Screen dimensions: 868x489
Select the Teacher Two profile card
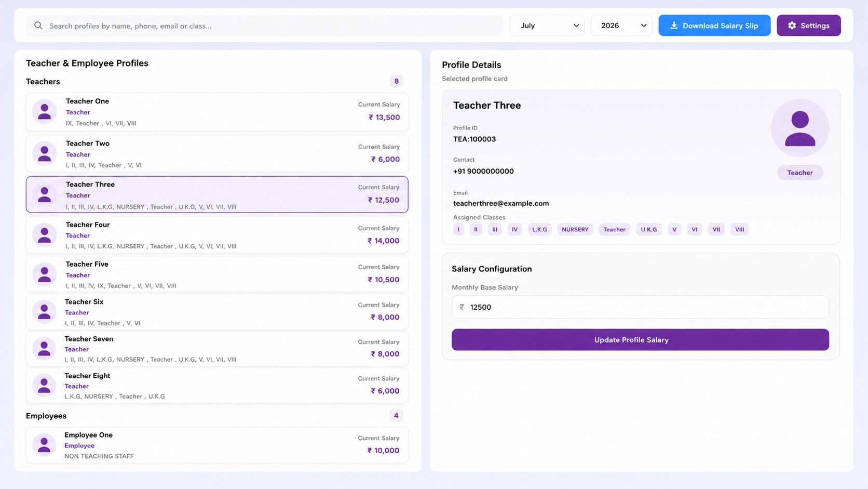click(x=217, y=154)
